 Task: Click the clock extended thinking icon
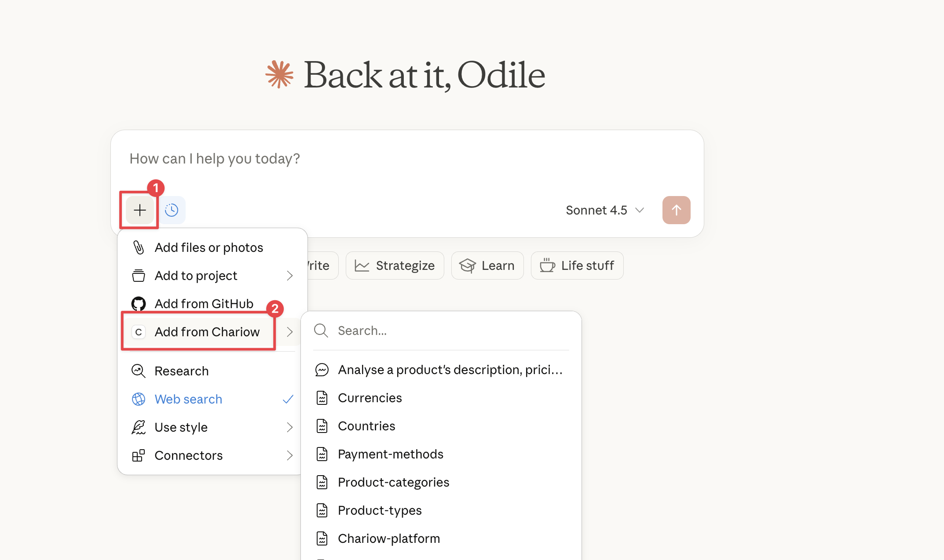coord(172,210)
